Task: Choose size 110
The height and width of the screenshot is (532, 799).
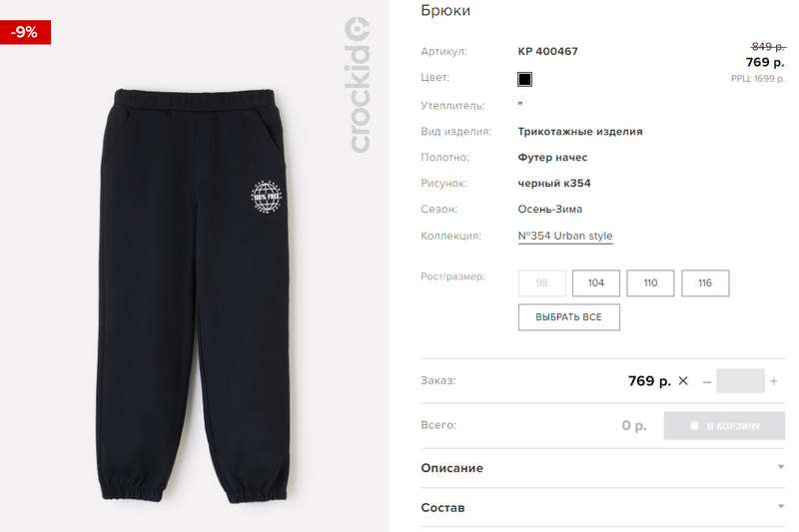Action: click(x=650, y=283)
